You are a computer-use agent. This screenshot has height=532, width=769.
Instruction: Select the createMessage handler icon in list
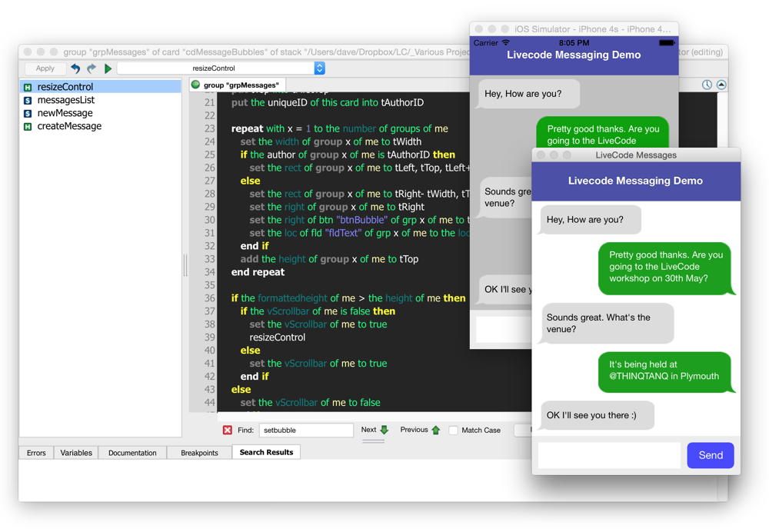pyautogui.click(x=28, y=126)
